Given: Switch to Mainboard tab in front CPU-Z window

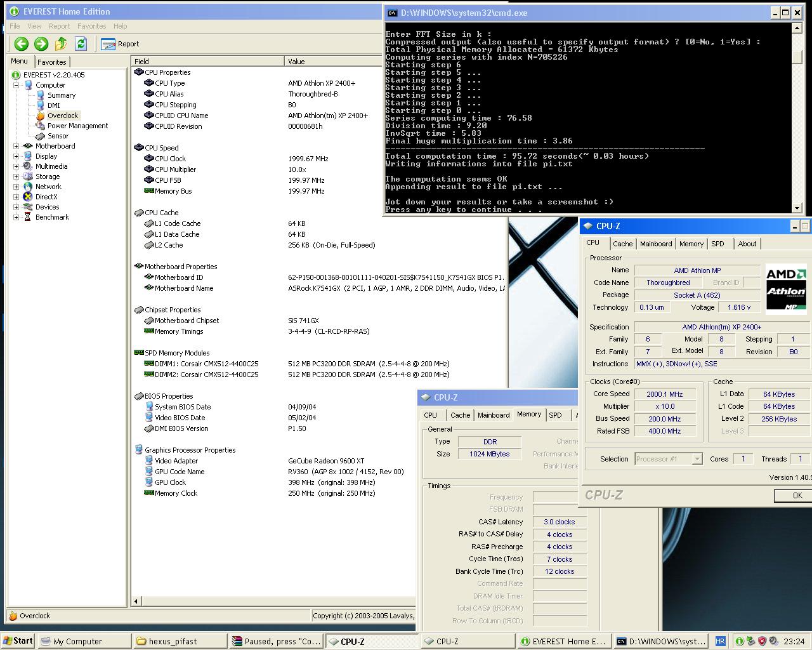Looking at the screenshot, I should pyautogui.click(x=656, y=244).
